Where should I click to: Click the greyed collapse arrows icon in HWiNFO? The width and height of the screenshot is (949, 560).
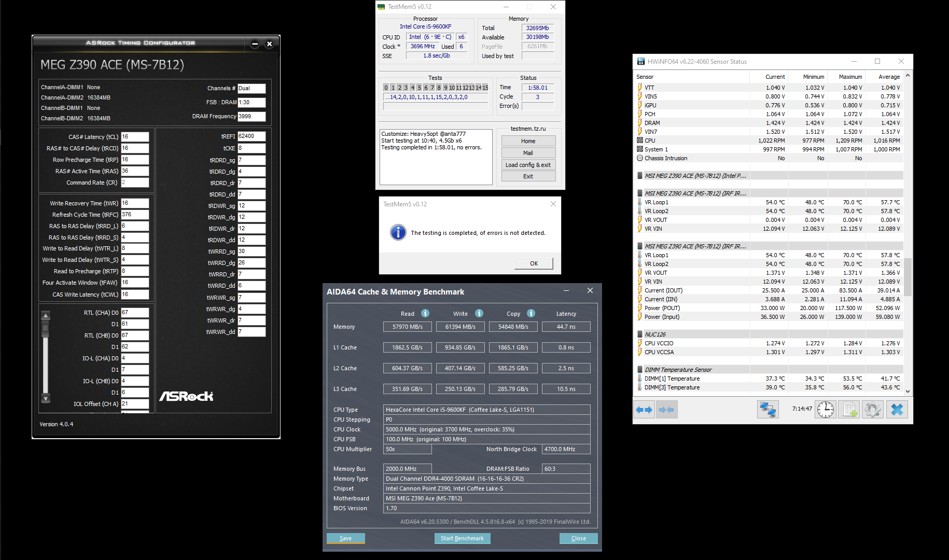click(x=666, y=410)
